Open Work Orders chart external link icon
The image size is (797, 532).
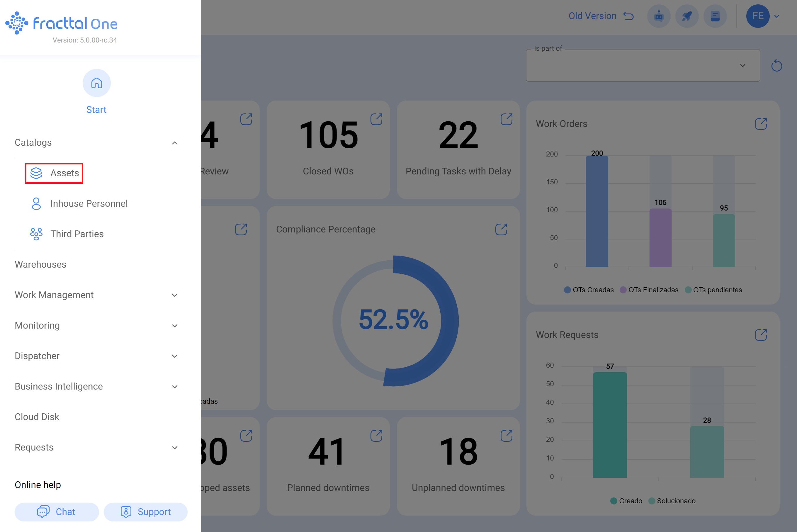[761, 124]
